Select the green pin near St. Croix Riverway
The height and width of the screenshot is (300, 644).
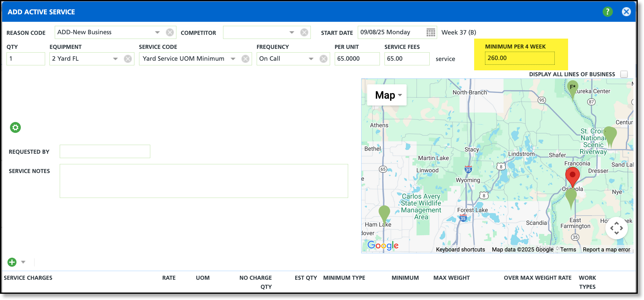pyautogui.click(x=610, y=136)
